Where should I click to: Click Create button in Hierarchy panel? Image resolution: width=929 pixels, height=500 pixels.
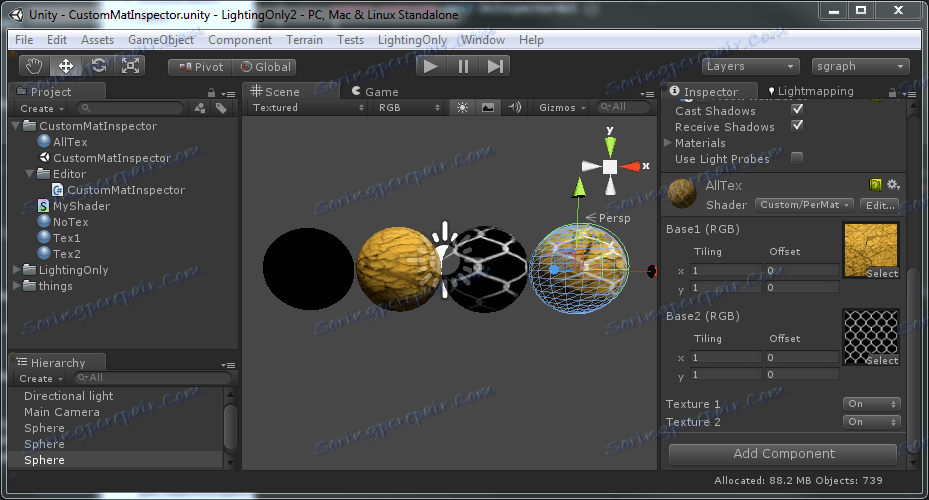click(41, 379)
